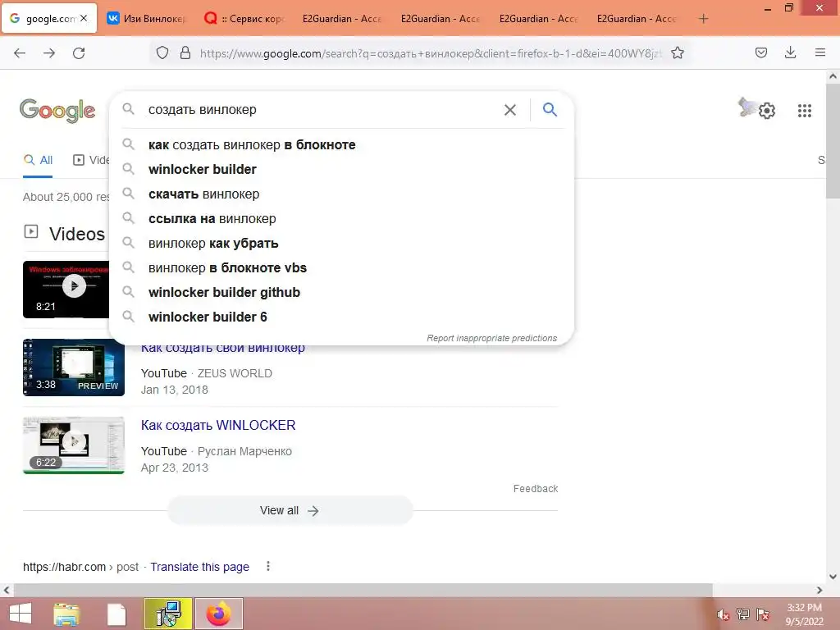The image size is (840, 630).
Task: Open taskbar clock showing 3:32 PM
Action: [804, 614]
